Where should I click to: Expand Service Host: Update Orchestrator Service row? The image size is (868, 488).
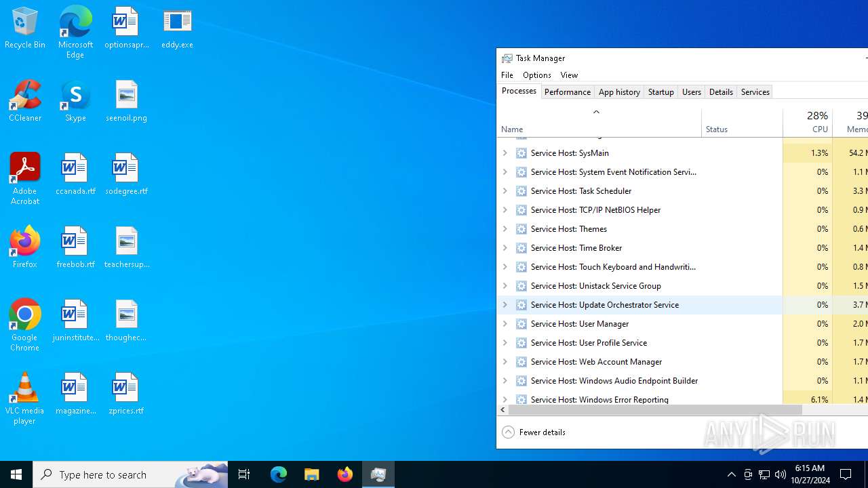point(505,305)
